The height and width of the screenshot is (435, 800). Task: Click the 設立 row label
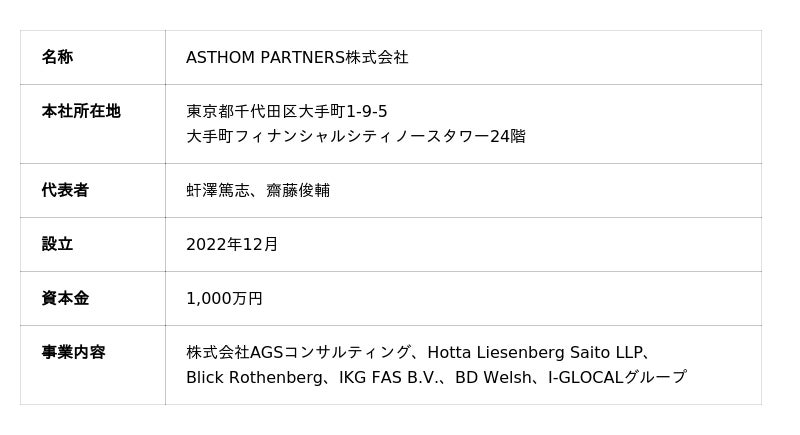coord(57,244)
